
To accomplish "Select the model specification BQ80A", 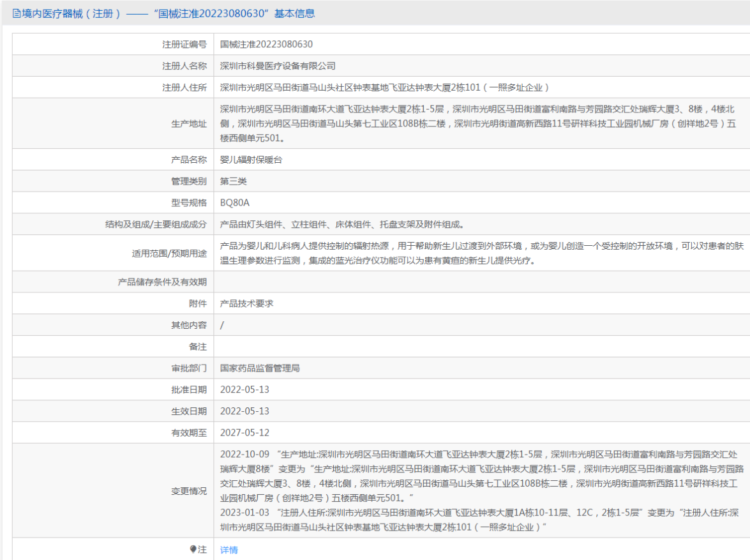I will pos(235,203).
